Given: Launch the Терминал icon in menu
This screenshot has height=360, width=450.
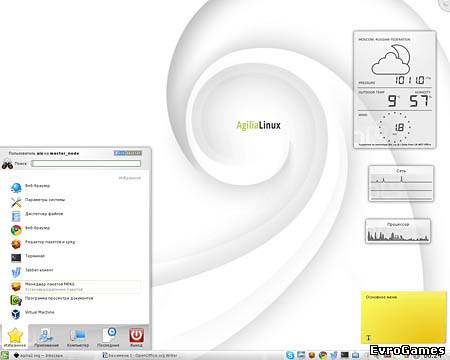Looking at the screenshot, I should 16,258.
